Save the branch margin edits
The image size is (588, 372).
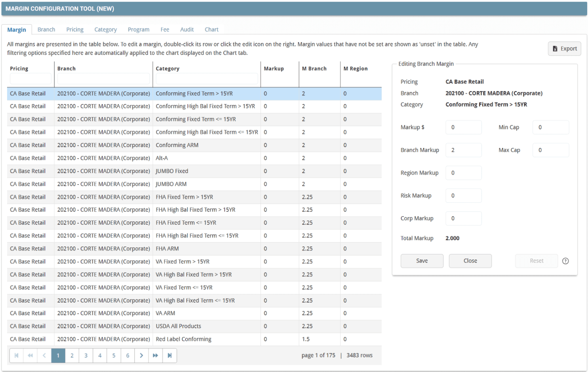point(422,261)
